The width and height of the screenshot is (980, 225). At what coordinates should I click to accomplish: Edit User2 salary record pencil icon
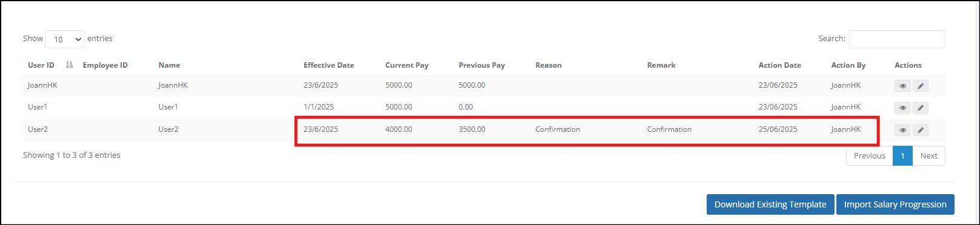point(921,130)
